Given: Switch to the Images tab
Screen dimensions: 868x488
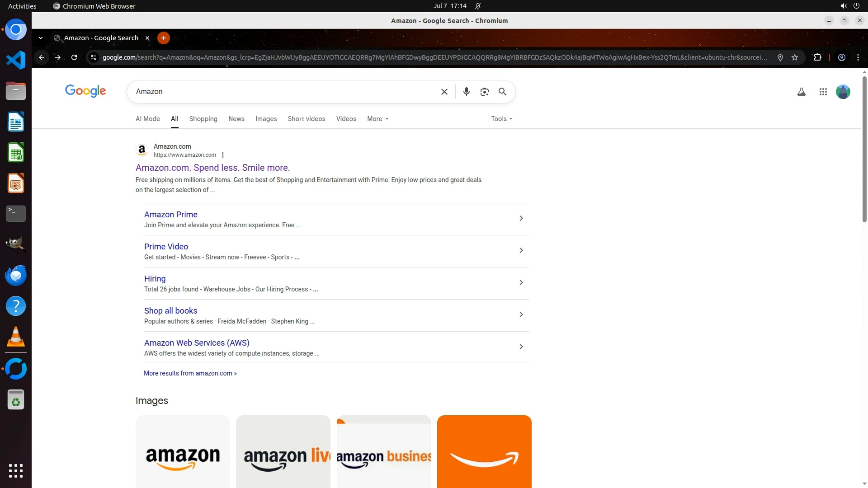Looking at the screenshot, I should point(266,119).
